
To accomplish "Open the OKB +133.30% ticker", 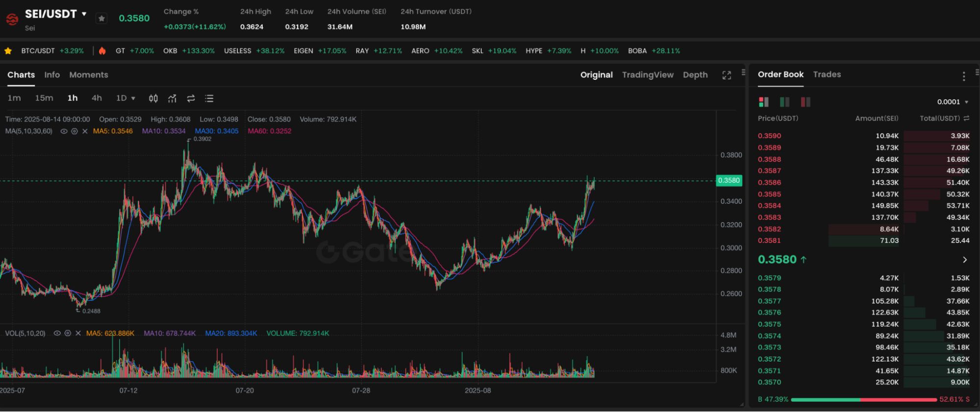I will [x=189, y=51].
